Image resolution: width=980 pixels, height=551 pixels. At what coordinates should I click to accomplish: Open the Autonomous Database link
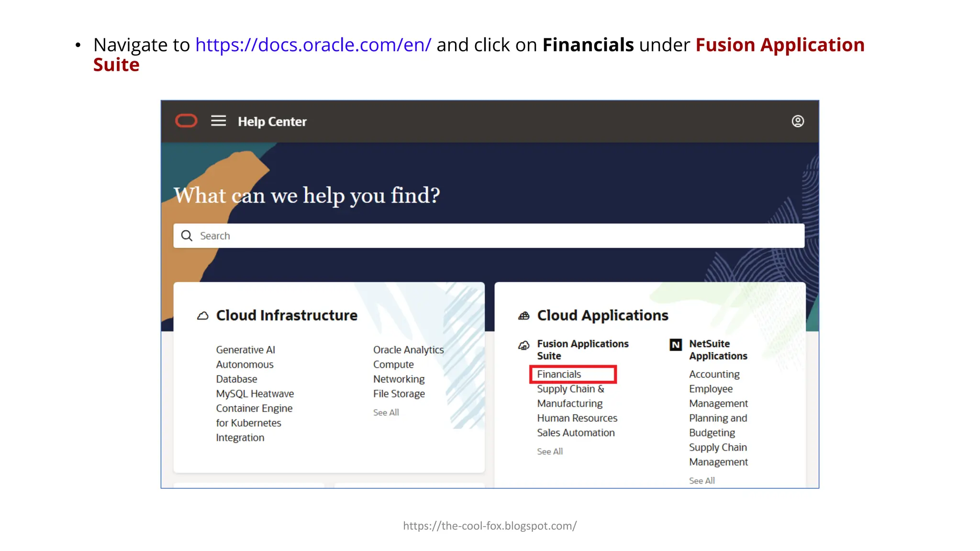[245, 372]
